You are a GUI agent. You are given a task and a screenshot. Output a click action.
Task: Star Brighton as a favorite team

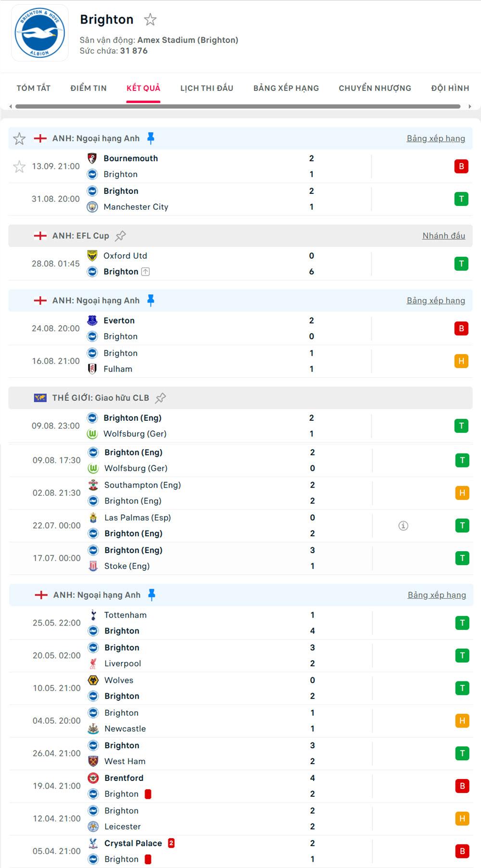pyautogui.click(x=151, y=20)
